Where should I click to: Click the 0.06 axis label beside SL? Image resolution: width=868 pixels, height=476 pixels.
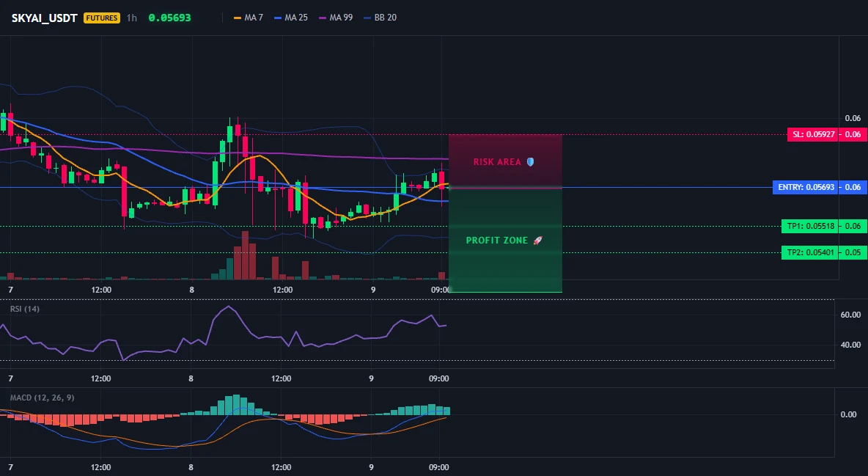pos(853,134)
